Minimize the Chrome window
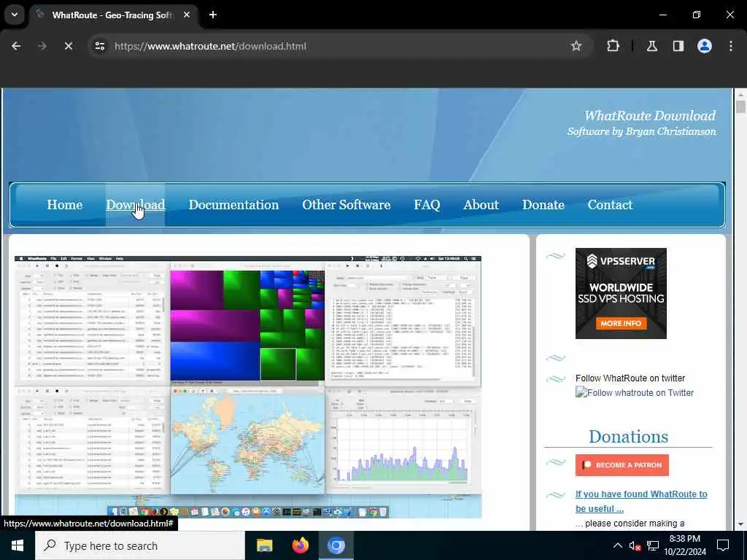Image resolution: width=747 pixels, height=560 pixels. (x=662, y=15)
